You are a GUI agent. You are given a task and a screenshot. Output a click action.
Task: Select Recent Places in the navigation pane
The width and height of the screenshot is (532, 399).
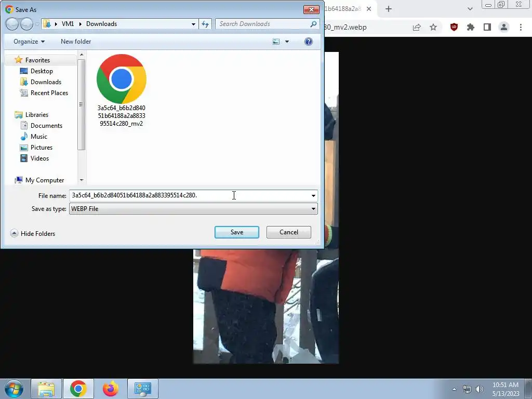click(49, 92)
